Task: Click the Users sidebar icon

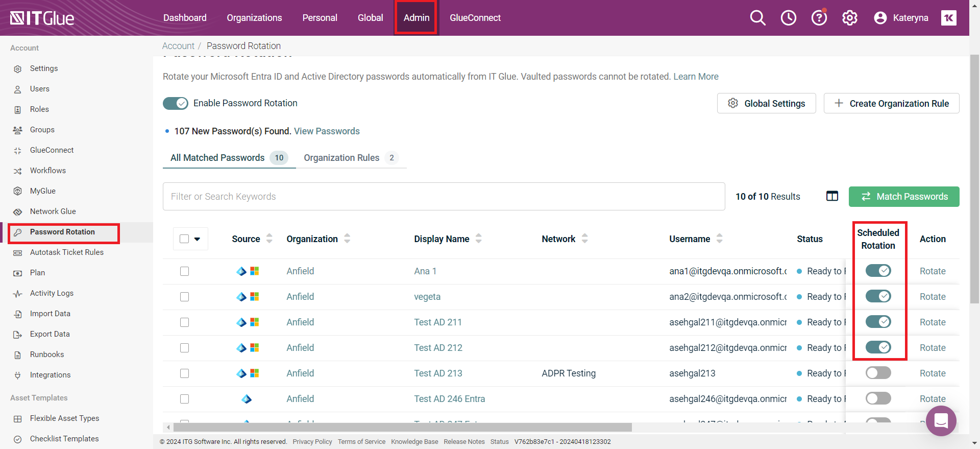Action: (18, 89)
